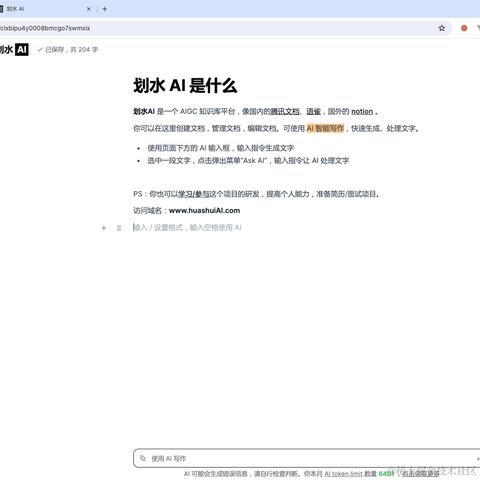Click the first bullet about AI 输入框
The image size is (480, 480).
(220, 148)
